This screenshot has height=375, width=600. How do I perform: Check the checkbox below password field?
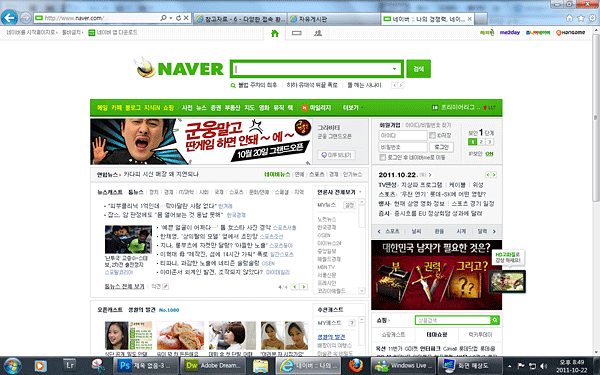point(382,157)
